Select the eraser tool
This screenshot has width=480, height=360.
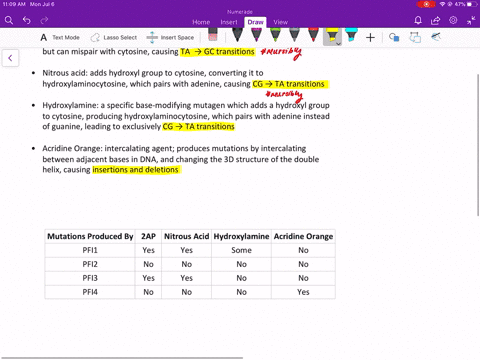pyautogui.click(x=213, y=35)
